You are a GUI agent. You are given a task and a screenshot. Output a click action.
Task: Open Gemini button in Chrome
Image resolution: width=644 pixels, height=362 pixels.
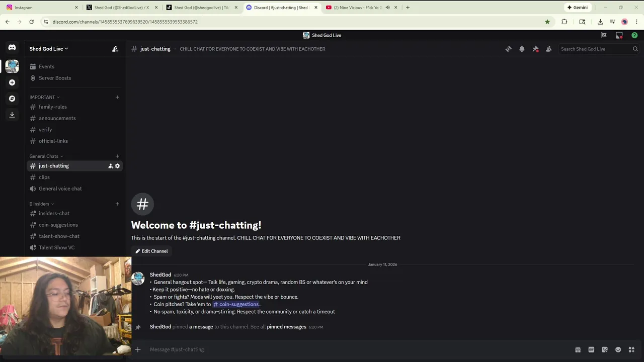[x=578, y=8]
